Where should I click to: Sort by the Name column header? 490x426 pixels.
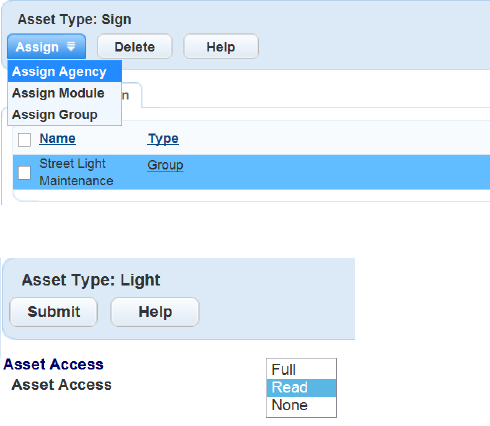coord(57,138)
